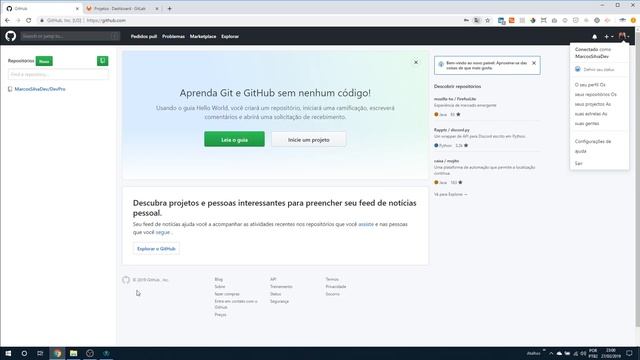Image resolution: width=640 pixels, height=360 pixels.
Task: Focus the GitHub search or jump box
Action: point(70,36)
